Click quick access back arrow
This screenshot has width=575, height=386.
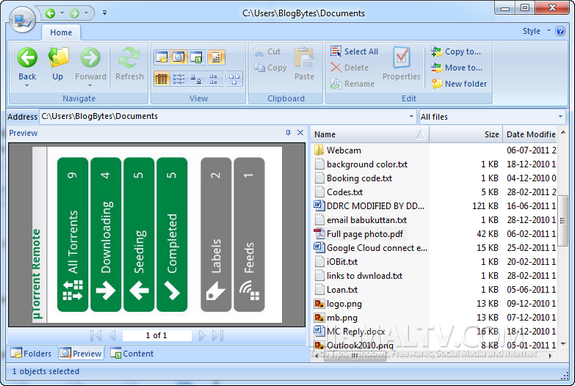[50, 13]
